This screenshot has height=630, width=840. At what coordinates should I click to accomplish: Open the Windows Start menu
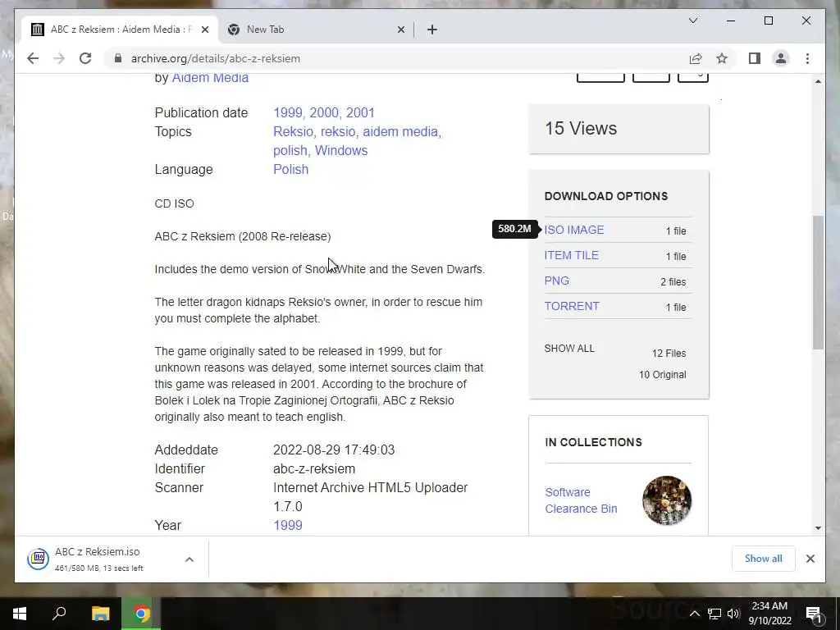[20, 614]
